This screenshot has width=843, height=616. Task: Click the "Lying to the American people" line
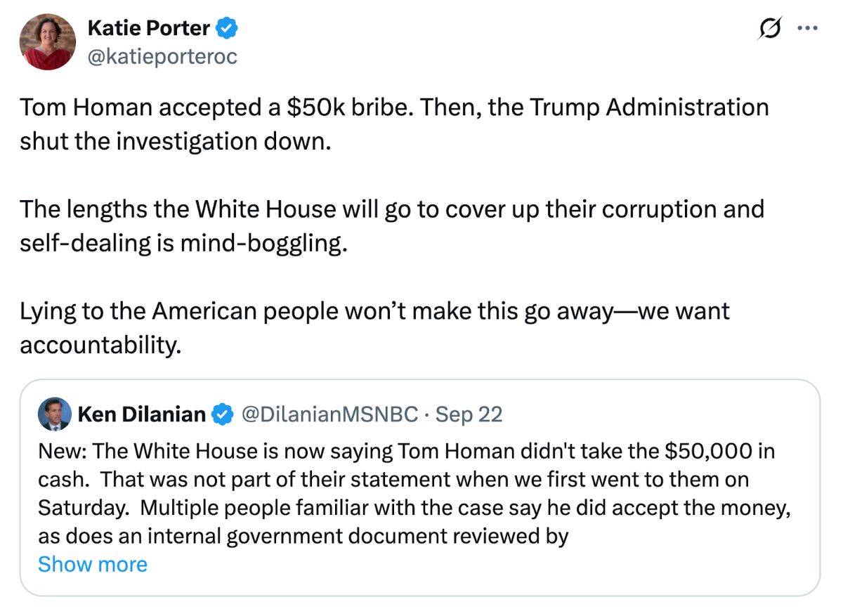374,311
